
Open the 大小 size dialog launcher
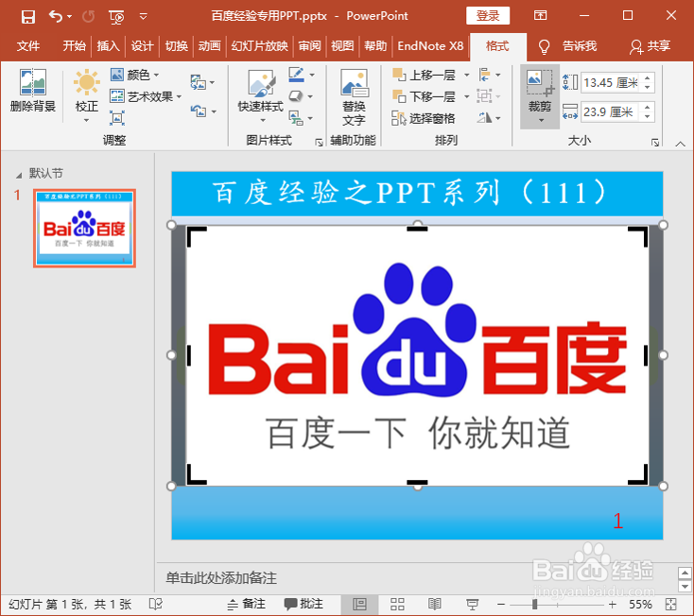pos(655,142)
